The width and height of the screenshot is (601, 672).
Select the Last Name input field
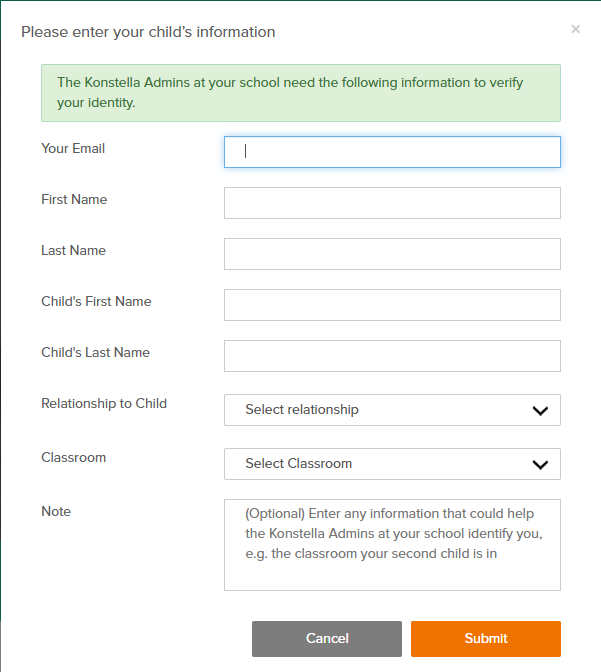click(392, 254)
